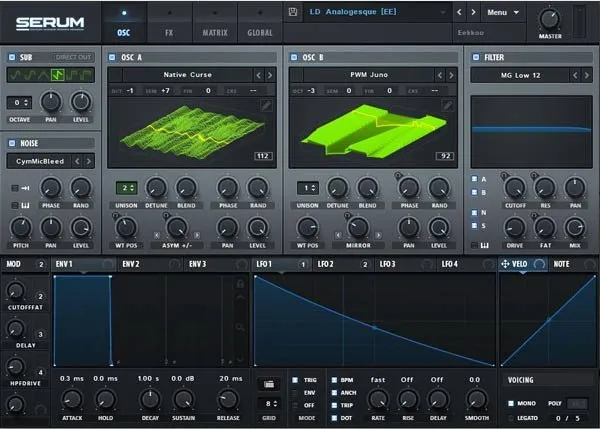Switch to the FX tab

[169, 24]
